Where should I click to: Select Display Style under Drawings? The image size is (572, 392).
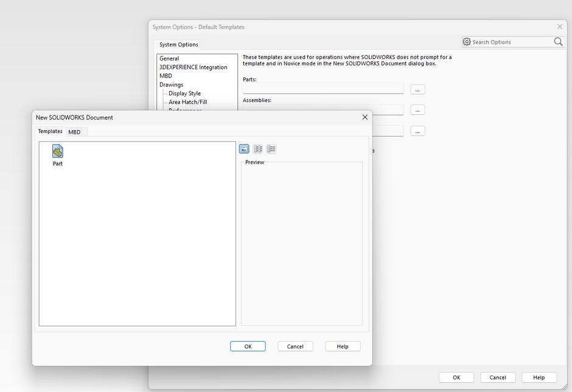click(x=184, y=93)
